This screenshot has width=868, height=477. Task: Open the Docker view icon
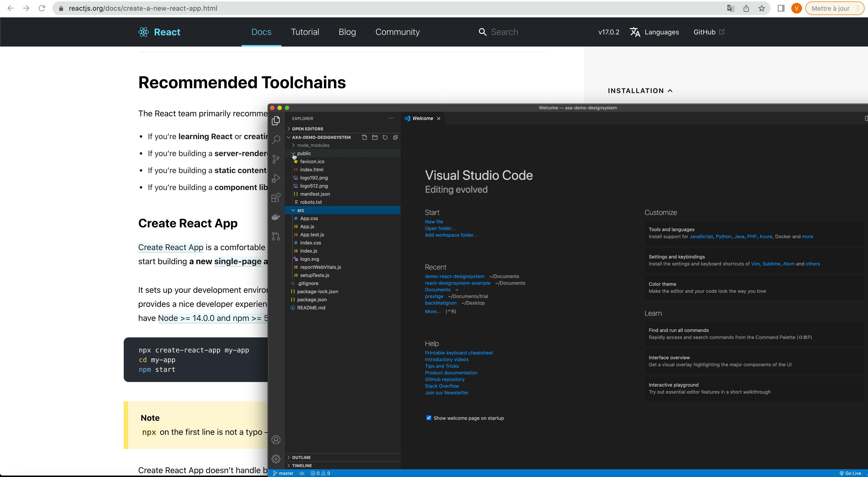pyautogui.click(x=276, y=217)
